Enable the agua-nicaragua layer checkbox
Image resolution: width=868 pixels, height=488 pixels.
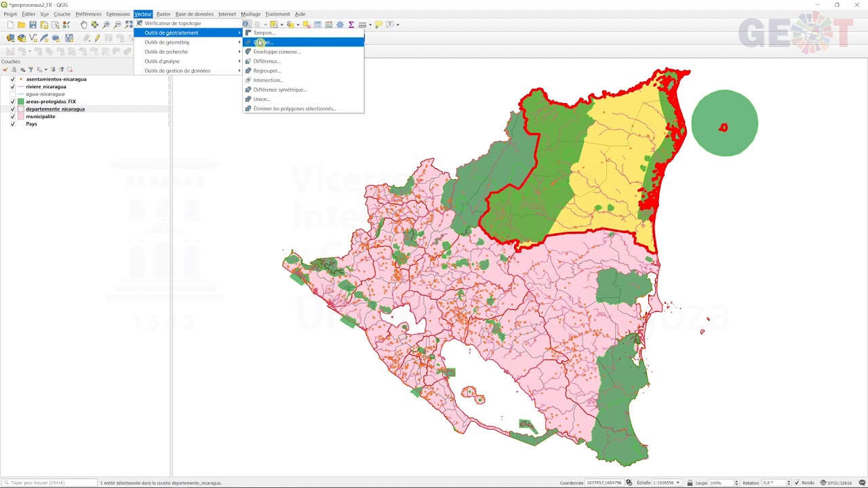(x=12, y=94)
